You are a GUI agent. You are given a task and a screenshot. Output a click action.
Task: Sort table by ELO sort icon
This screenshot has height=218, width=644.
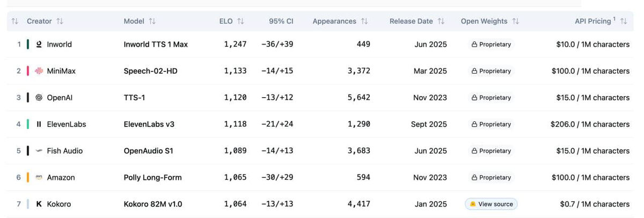click(240, 21)
